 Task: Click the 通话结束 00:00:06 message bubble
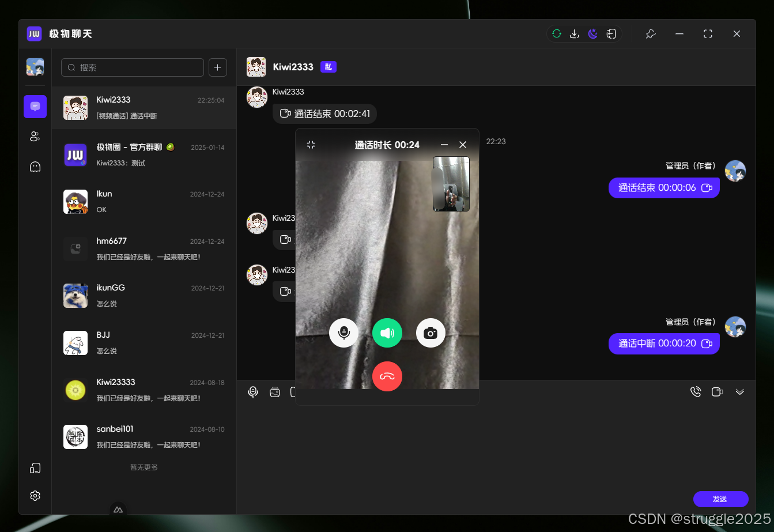click(x=664, y=188)
